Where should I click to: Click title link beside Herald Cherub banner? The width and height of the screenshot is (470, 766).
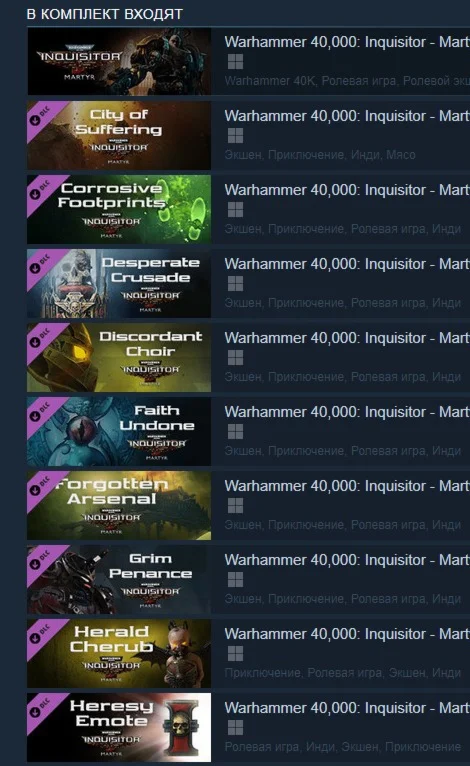[347, 634]
